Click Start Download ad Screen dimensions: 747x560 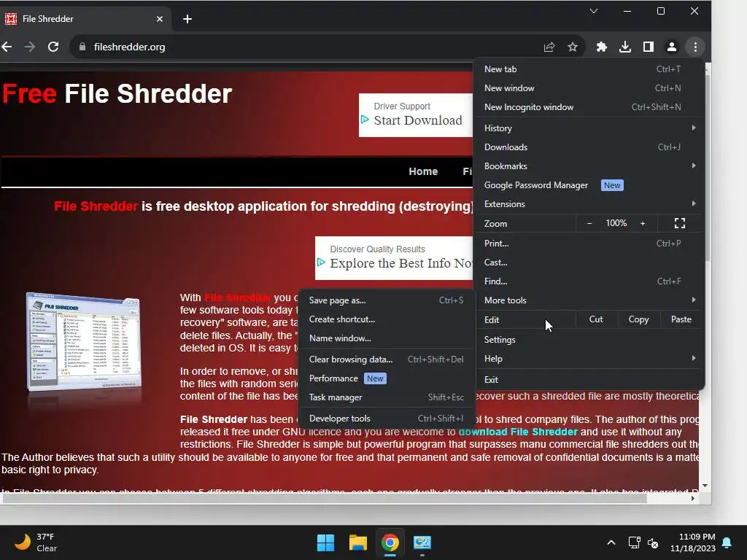click(x=418, y=120)
